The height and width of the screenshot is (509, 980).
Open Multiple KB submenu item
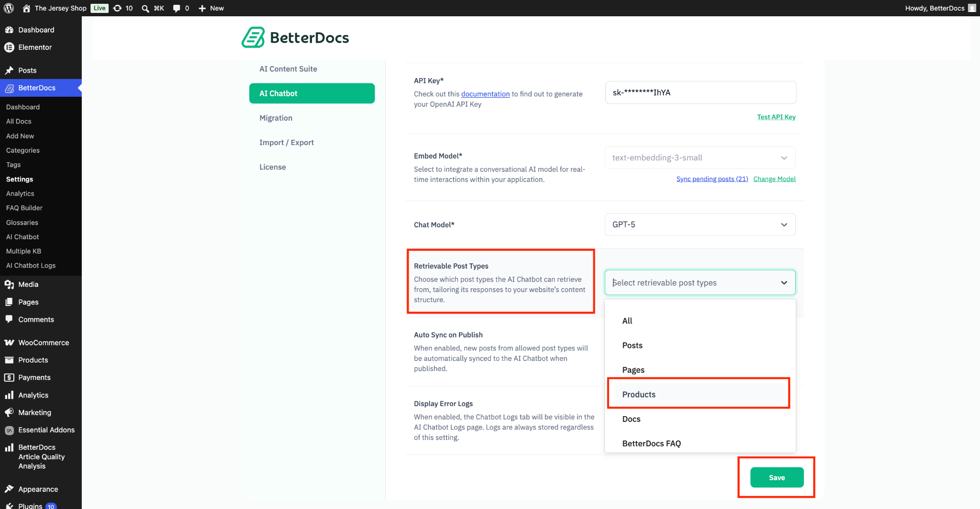click(x=23, y=251)
